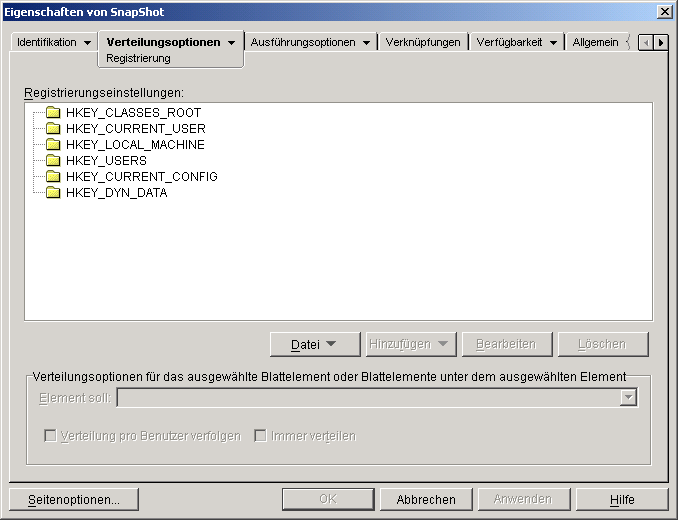Open the Verfügbarkeit tab dropdown arrow
678x520 pixels.
click(553, 43)
